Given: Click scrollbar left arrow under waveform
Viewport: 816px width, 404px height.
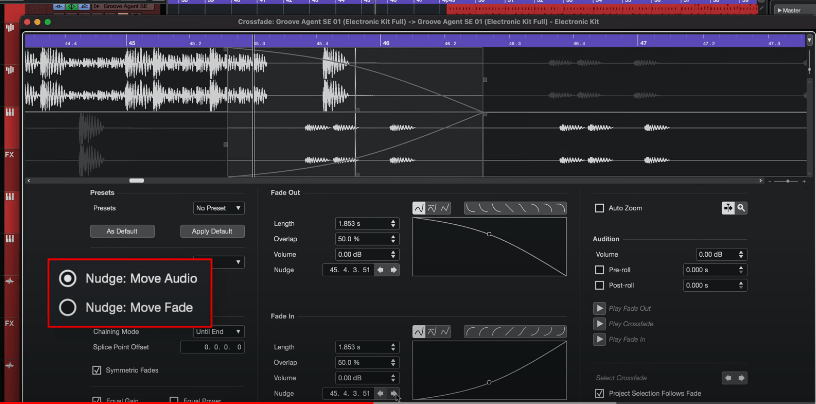Looking at the screenshot, I should pyautogui.click(x=29, y=181).
